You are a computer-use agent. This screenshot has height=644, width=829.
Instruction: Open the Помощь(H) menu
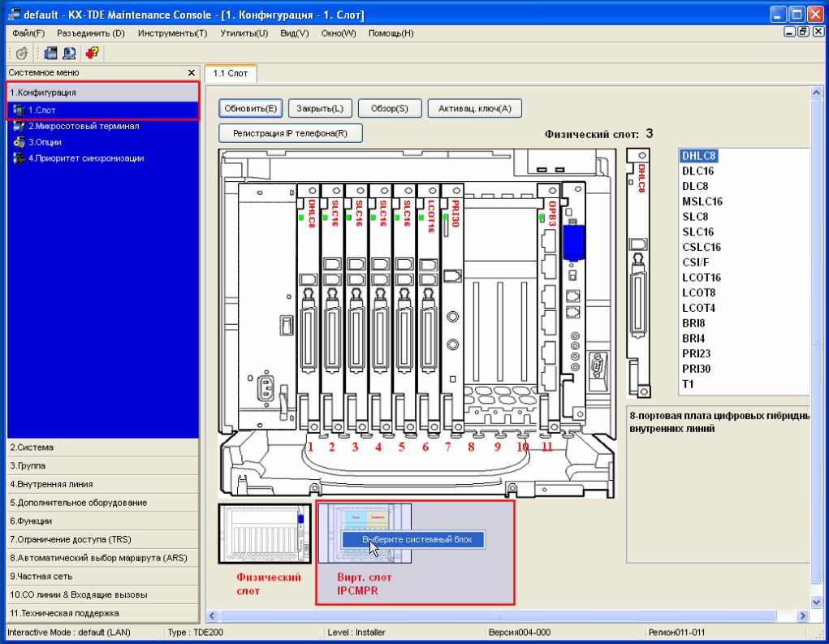pyautogui.click(x=391, y=33)
